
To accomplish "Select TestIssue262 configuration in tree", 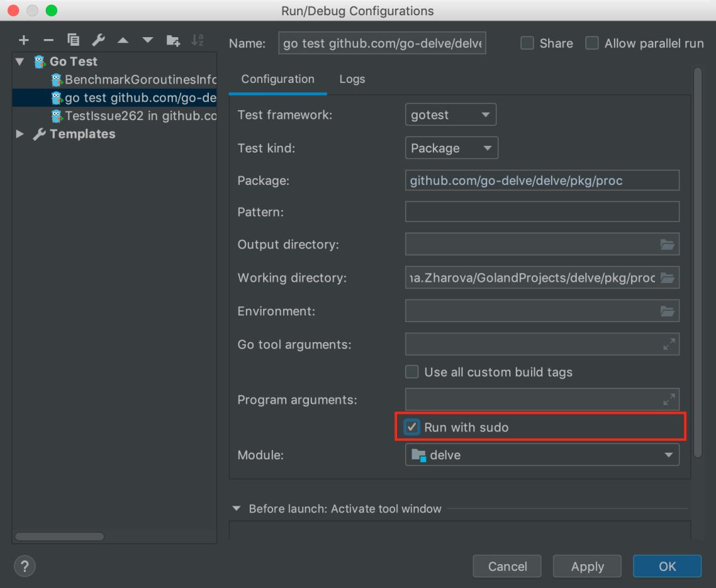I will coord(141,116).
